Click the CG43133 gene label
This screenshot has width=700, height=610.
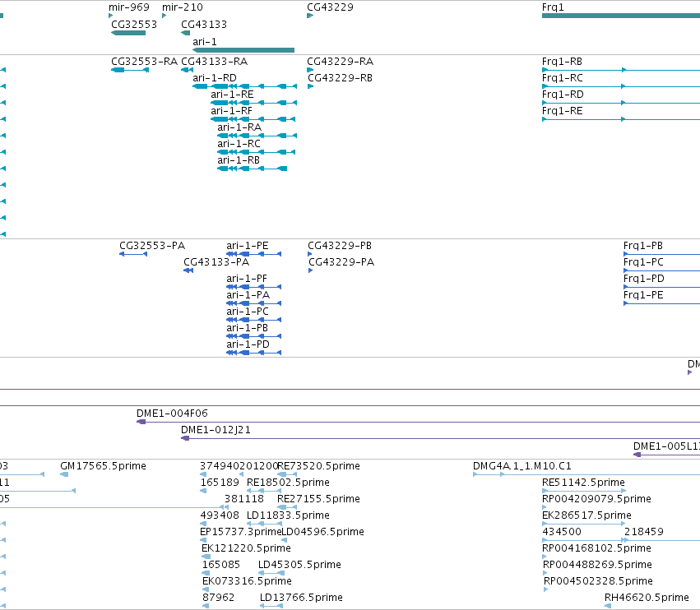point(204,24)
